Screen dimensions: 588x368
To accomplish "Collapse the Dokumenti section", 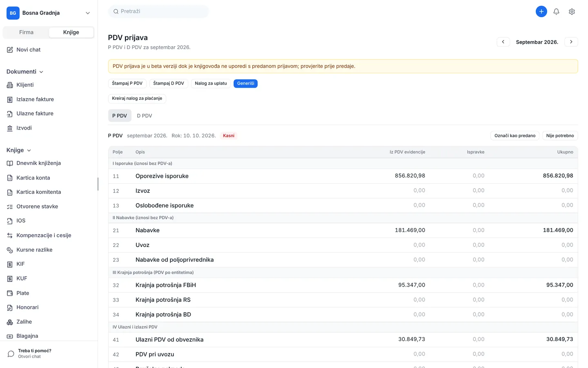I will point(25,72).
